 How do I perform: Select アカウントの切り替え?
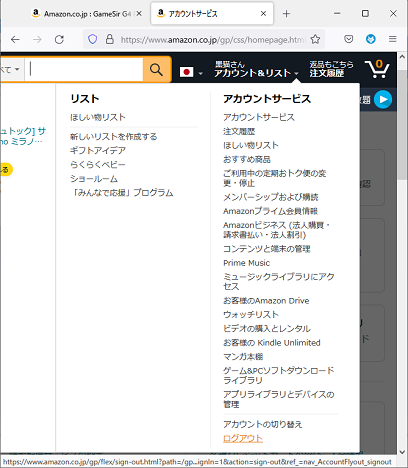pyautogui.click(x=262, y=424)
